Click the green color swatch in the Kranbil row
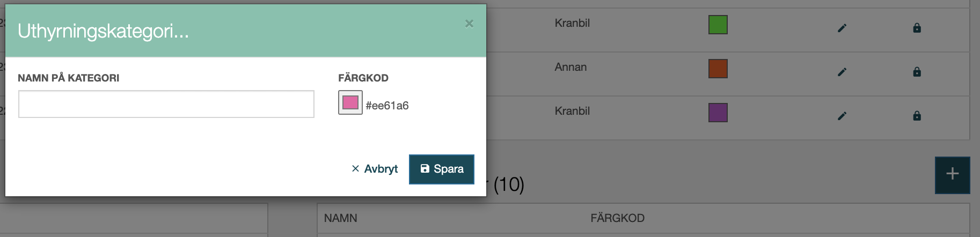 click(x=718, y=25)
